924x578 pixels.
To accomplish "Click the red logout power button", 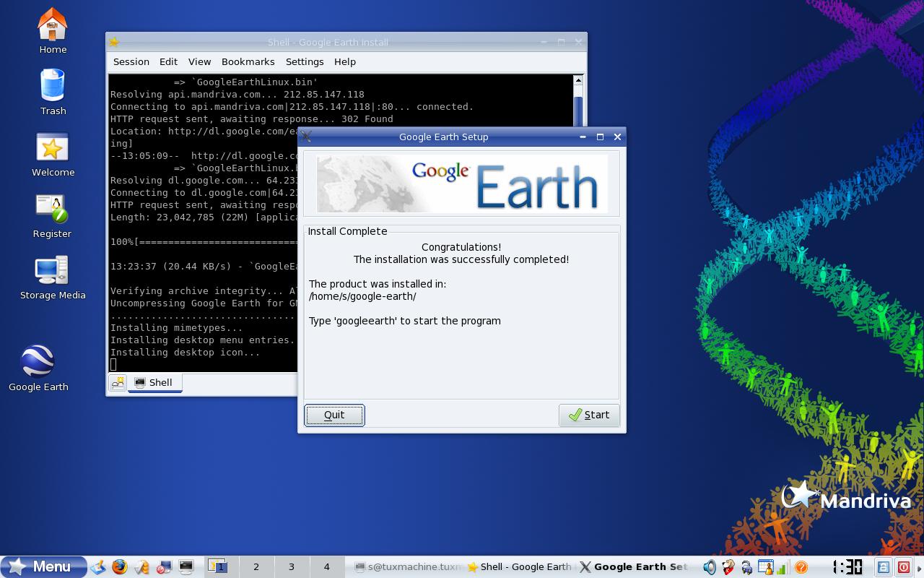I will click(903, 567).
